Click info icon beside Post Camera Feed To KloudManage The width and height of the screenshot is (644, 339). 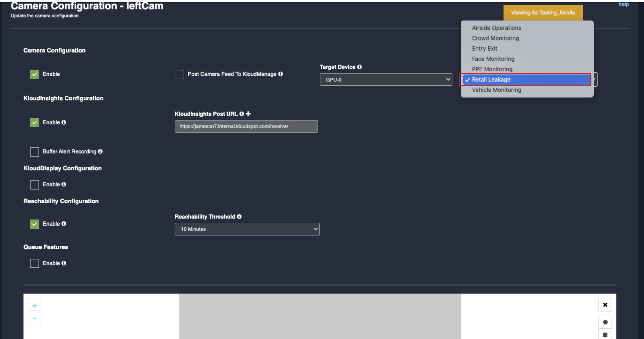281,74
